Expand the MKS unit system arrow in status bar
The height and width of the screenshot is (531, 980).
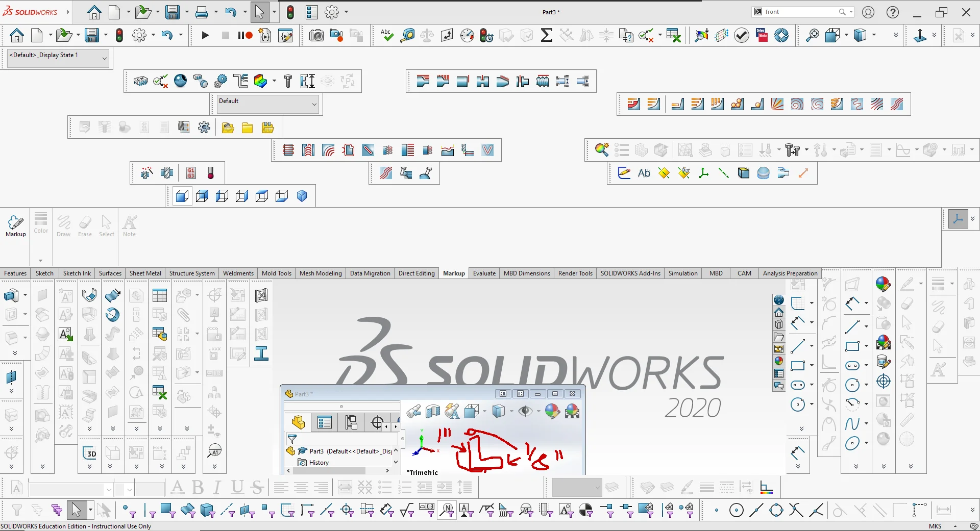tap(955, 526)
